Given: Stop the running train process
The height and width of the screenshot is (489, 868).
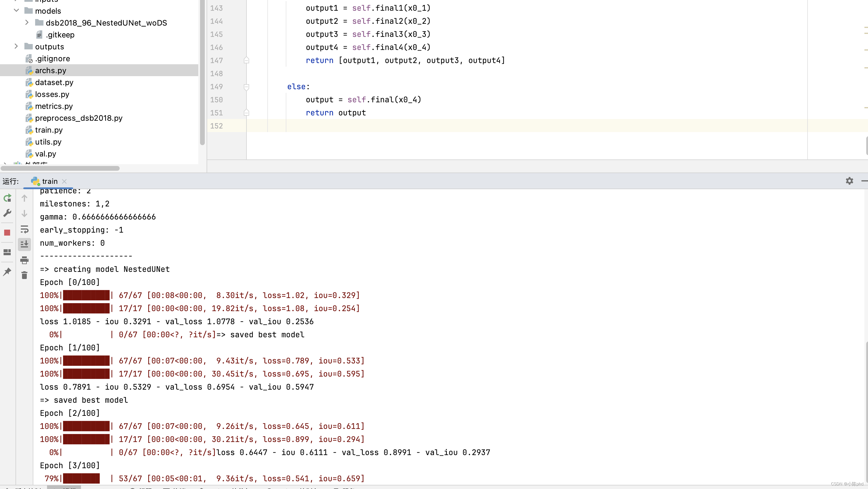Looking at the screenshot, I should pyautogui.click(x=7, y=233).
